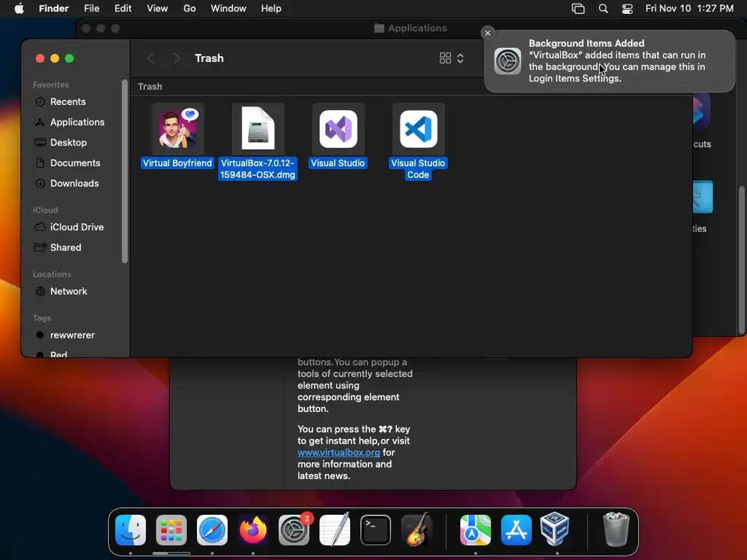Open the Window menu
Viewport: 747px width, 560px height.
(228, 9)
